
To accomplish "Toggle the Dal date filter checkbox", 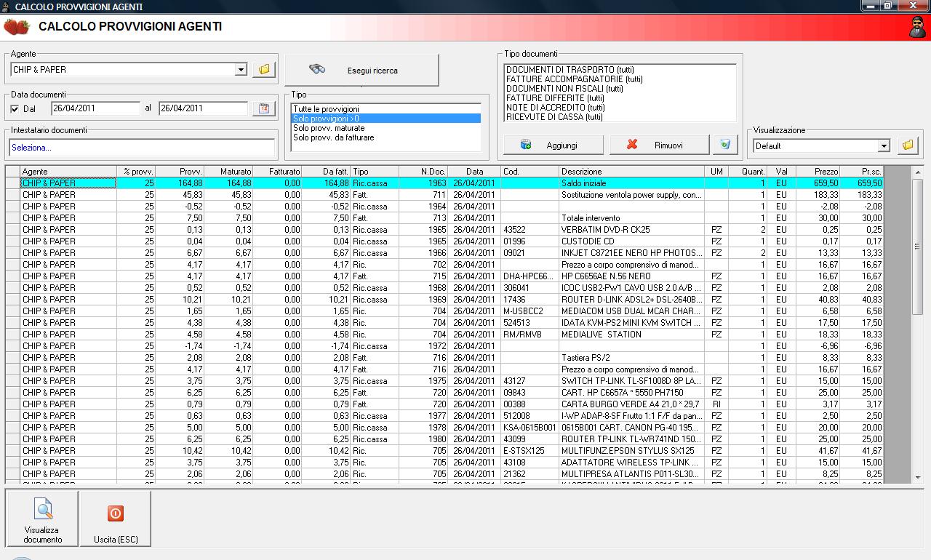I will point(16,109).
